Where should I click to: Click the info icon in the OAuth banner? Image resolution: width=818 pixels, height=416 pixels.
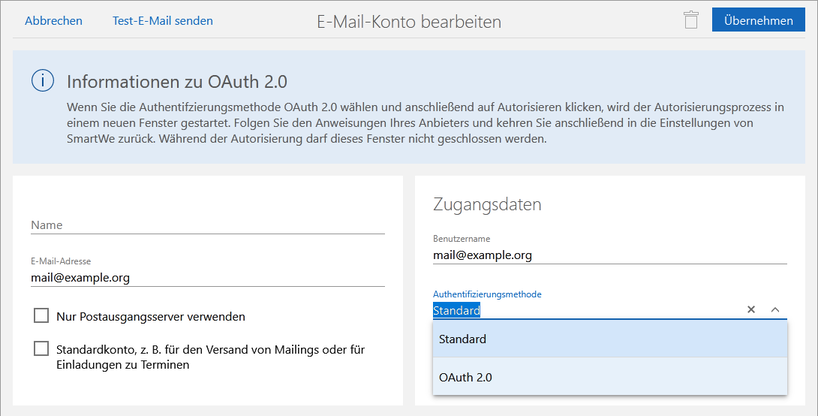click(42, 81)
